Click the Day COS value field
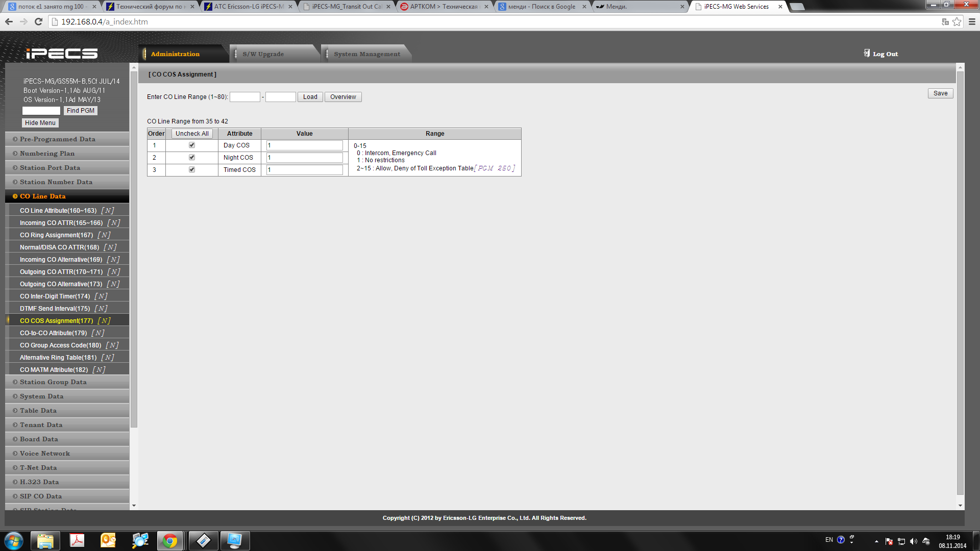The image size is (980, 551). 304,145
